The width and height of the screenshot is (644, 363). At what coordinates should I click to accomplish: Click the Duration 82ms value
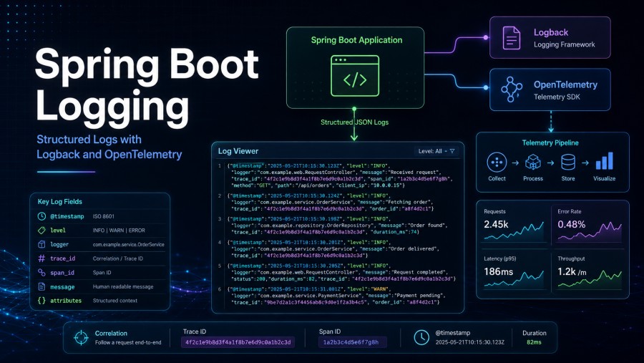534,342
